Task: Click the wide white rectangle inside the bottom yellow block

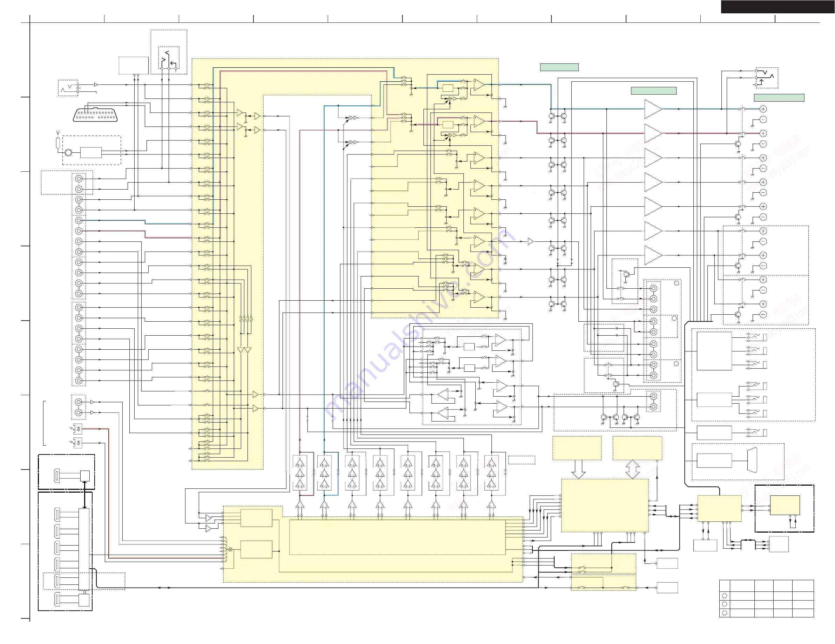Action: click(x=397, y=537)
